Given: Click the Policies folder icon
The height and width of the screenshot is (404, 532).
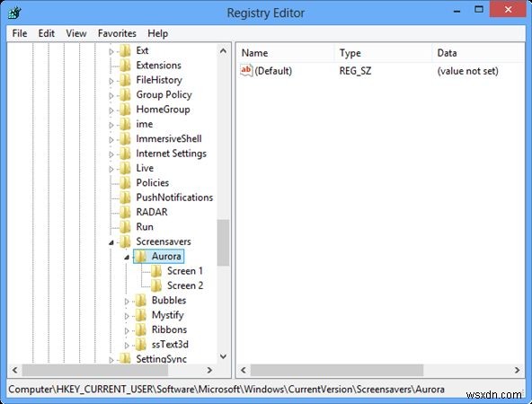Looking at the screenshot, I should pyautogui.click(x=125, y=183).
